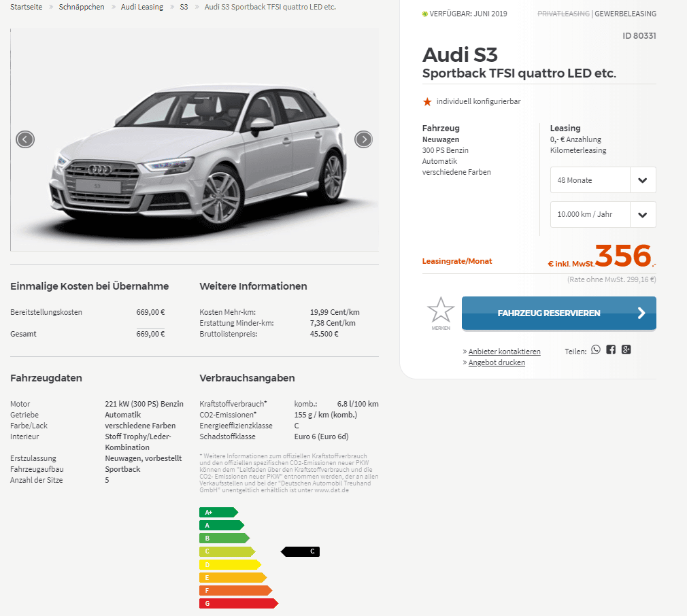Screen dimensions: 687x616
Task: Click the red G efficiency bar
Action: pos(239,603)
